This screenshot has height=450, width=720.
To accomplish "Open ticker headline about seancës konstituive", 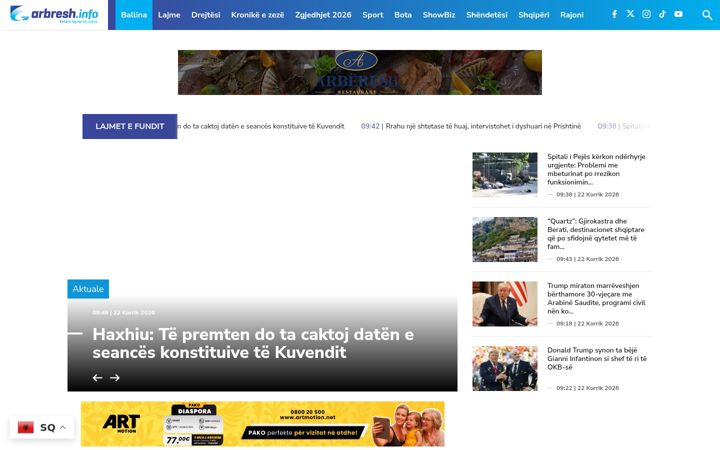I will click(261, 126).
